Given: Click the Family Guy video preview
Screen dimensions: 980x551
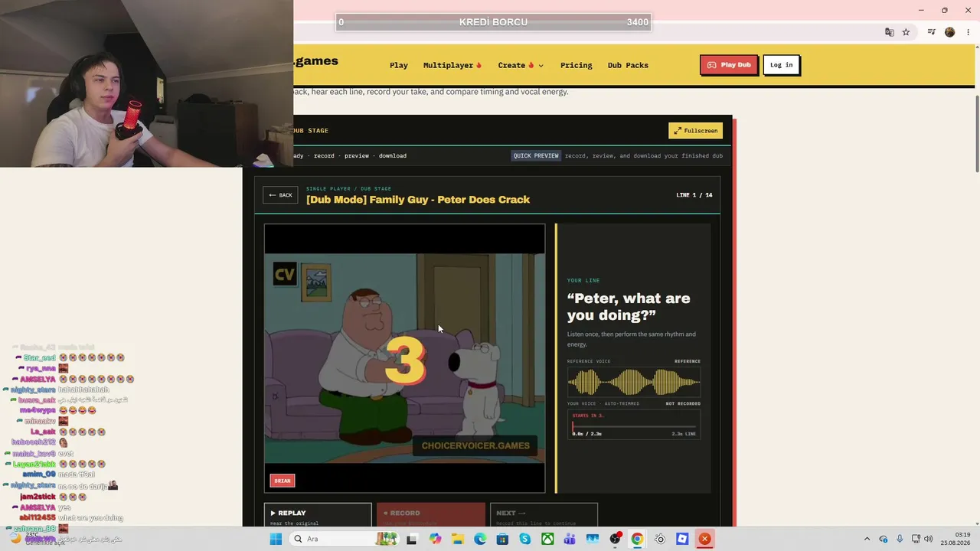Looking at the screenshot, I should coord(405,358).
